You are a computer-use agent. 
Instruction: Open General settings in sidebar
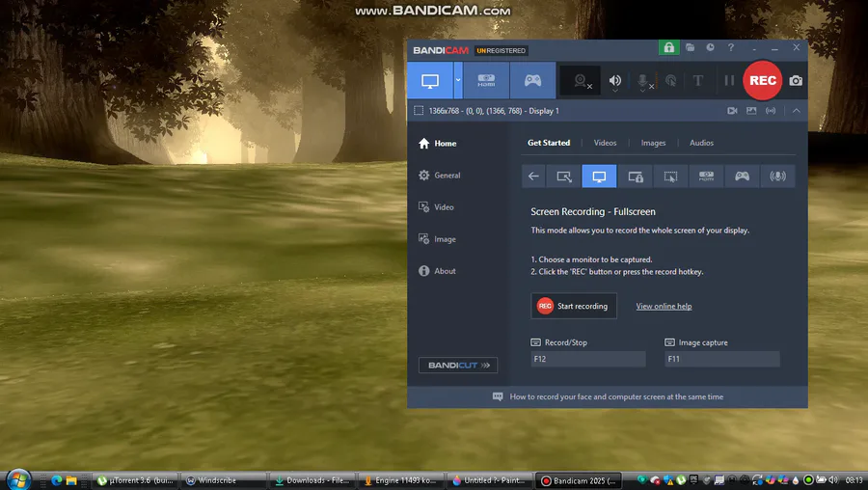pyautogui.click(x=440, y=176)
